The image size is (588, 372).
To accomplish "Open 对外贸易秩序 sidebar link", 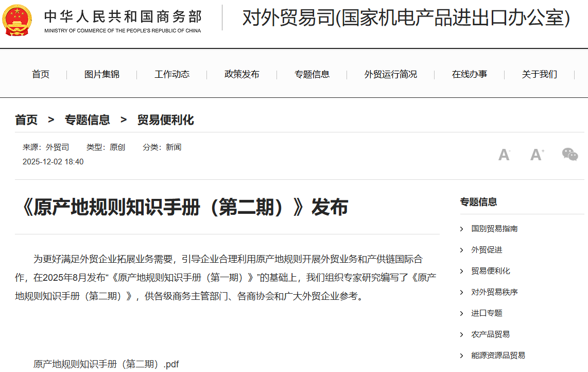I will click(x=494, y=292).
